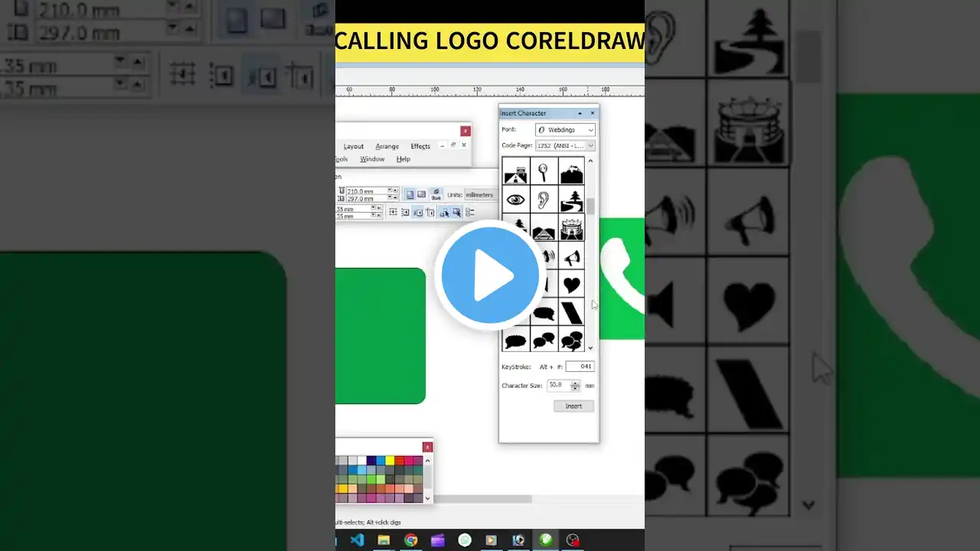Open the Arrange menu
The width and height of the screenshot is (980, 551).
point(387,146)
